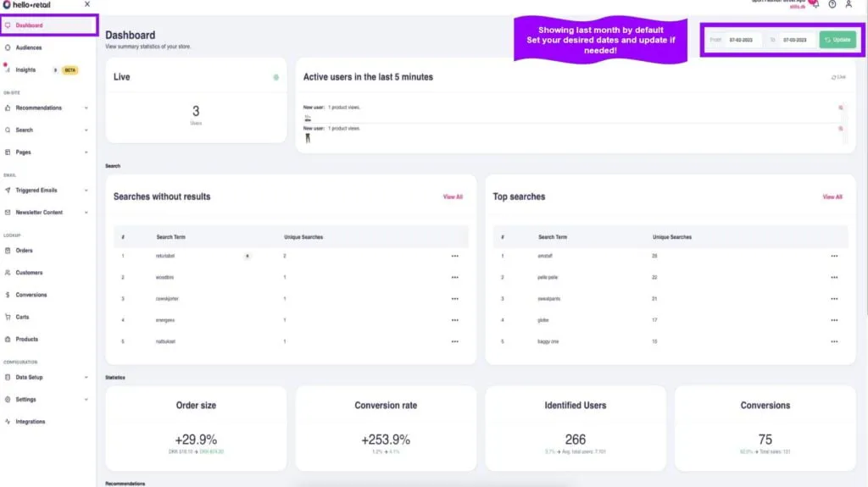Image resolution: width=868 pixels, height=487 pixels.
Task: Click the Carts icon in the sidebar
Action: (x=8, y=317)
